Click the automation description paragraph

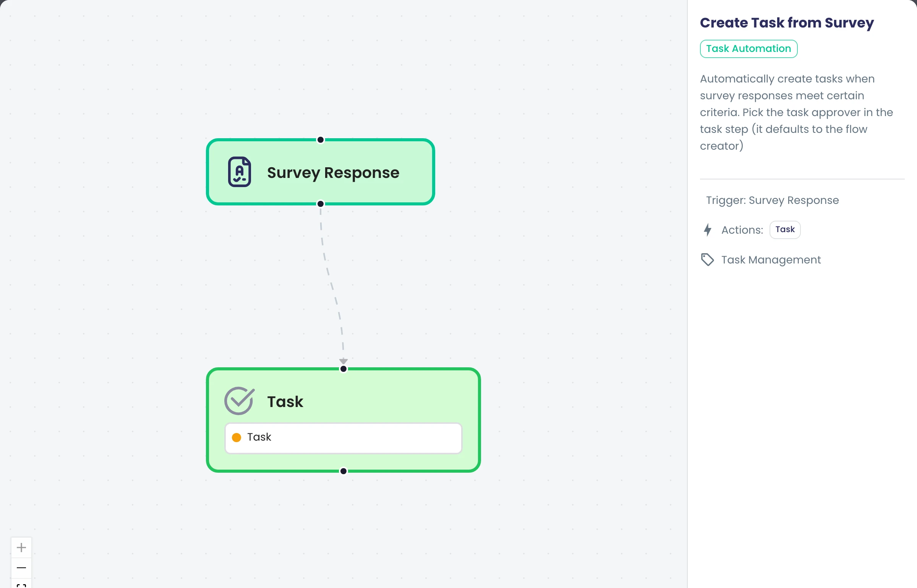(796, 112)
